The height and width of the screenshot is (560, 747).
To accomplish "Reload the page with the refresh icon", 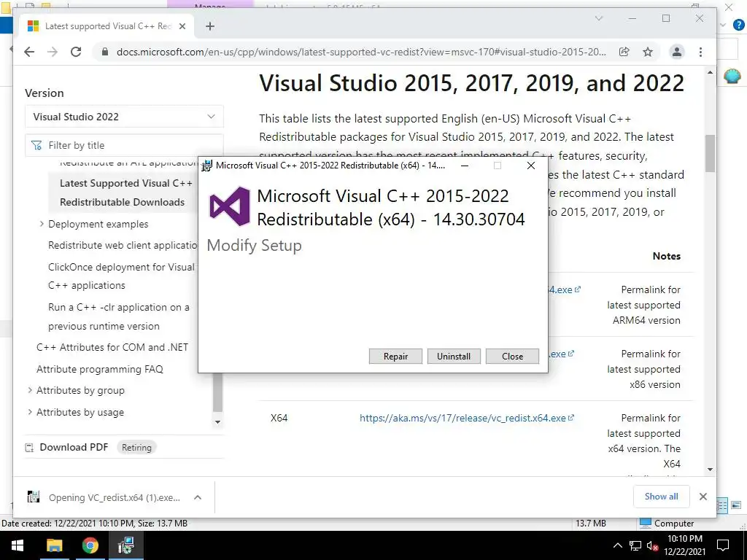I will tap(76, 52).
